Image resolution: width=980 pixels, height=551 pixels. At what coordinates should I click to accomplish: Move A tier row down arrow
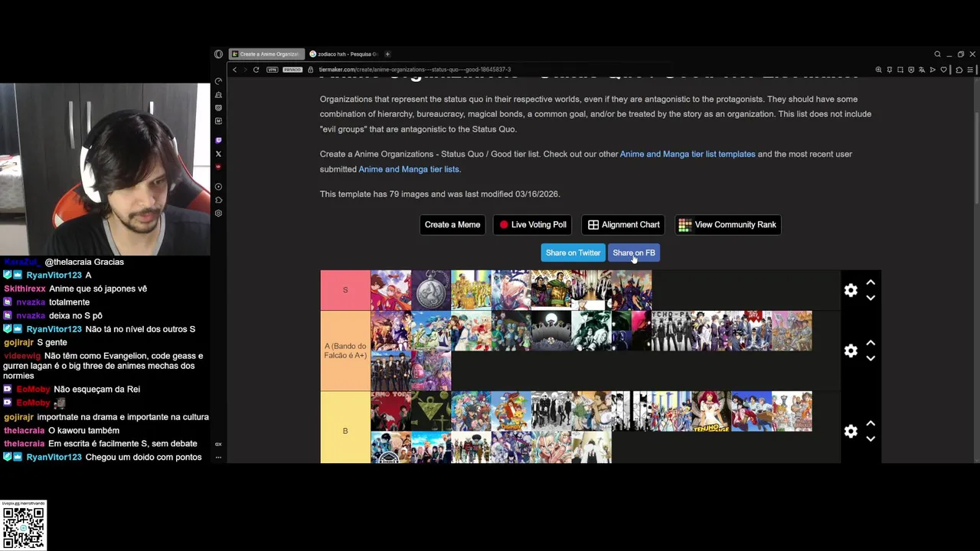[x=871, y=358]
